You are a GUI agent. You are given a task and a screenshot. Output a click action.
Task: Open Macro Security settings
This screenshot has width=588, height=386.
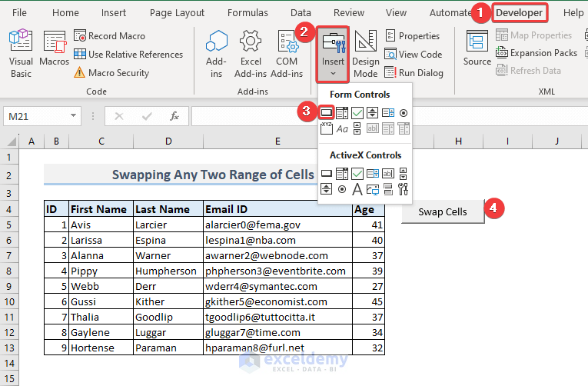(x=111, y=73)
